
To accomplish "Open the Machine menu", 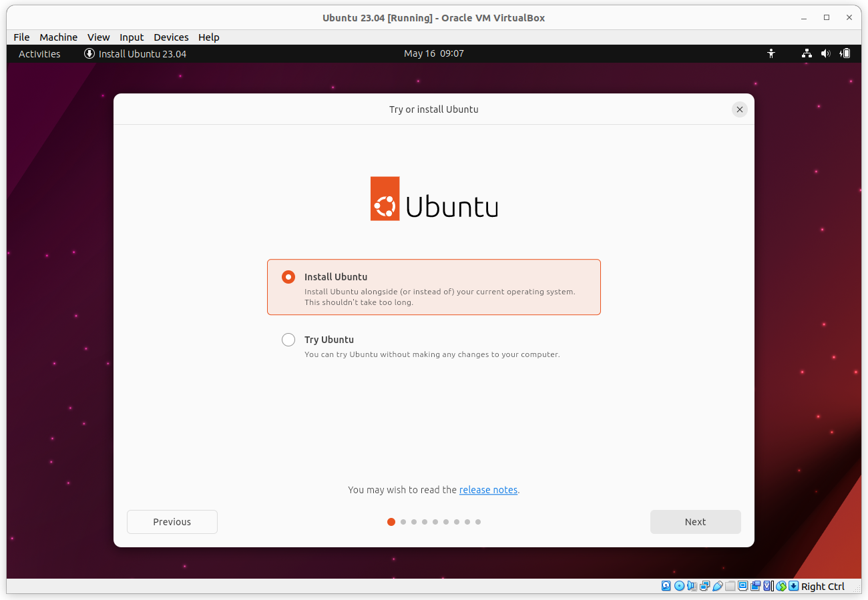I will [x=58, y=37].
